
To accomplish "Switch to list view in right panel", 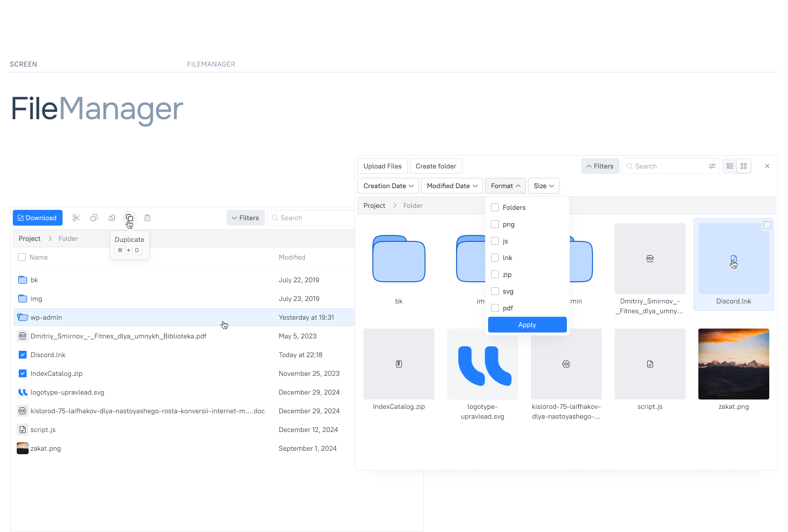I will click(729, 166).
